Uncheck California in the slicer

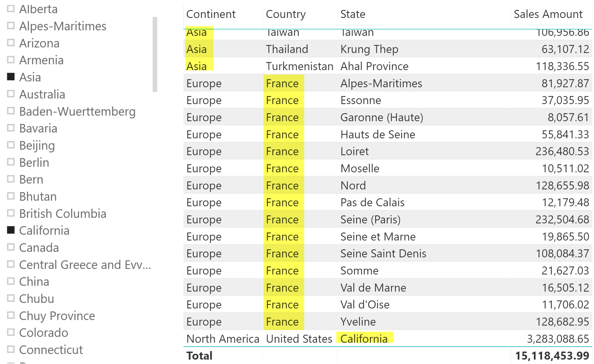tap(11, 230)
